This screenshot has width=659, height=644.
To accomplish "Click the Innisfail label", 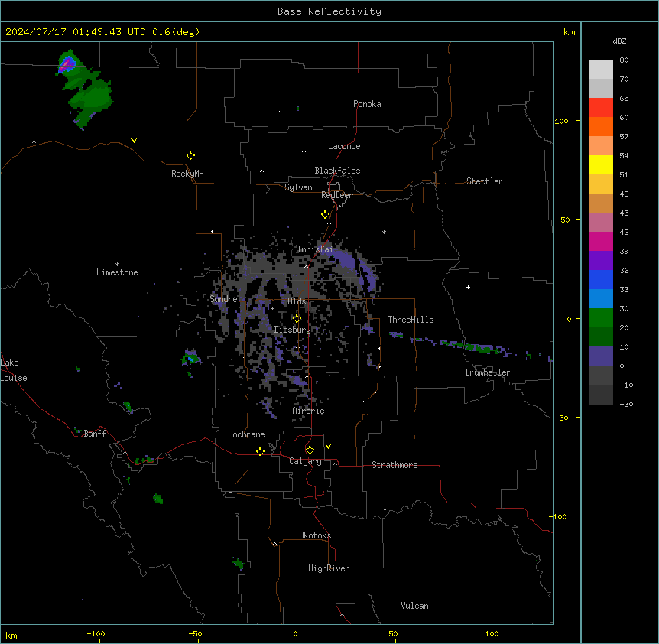I will pos(317,249).
